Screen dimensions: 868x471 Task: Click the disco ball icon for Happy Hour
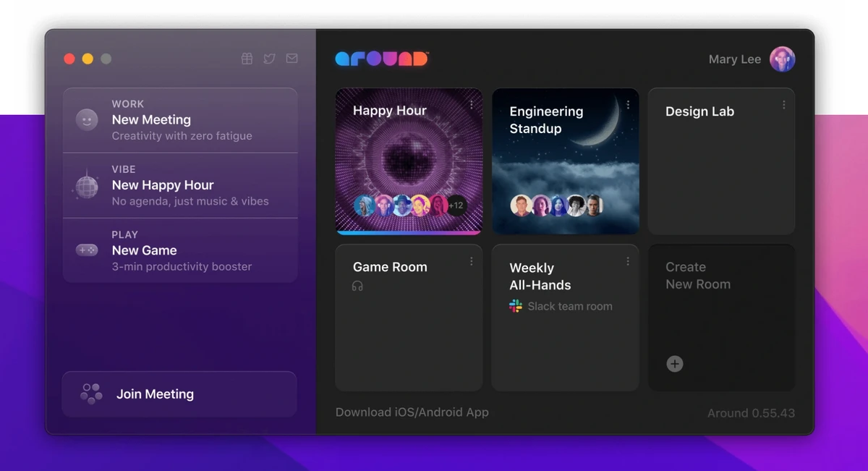(x=87, y=185)
